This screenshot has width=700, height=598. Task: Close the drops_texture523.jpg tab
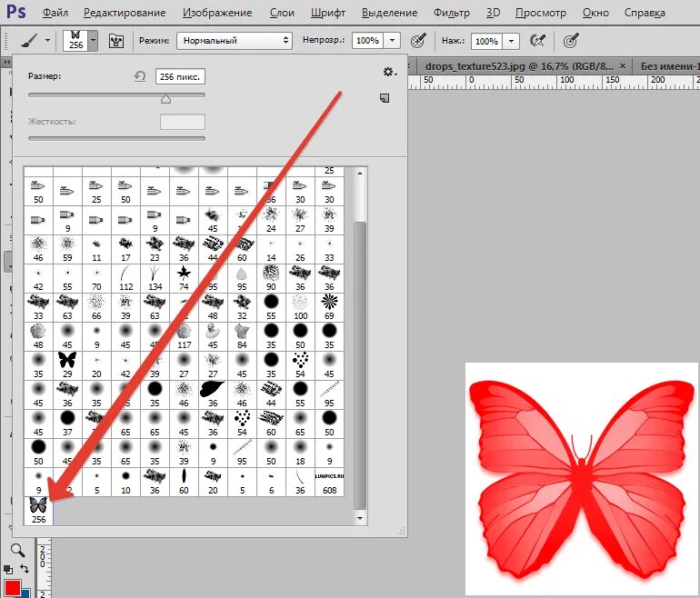click(623, 66)
